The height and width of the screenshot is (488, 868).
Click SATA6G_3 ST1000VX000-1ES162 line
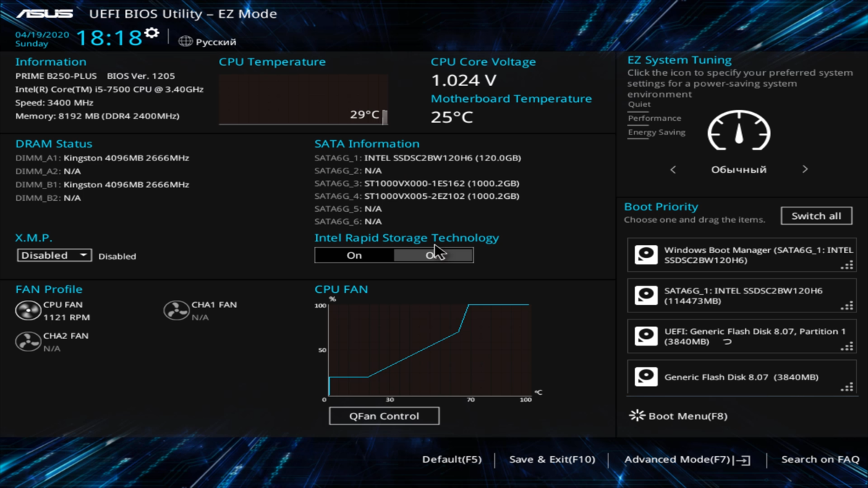click(417, 183)
